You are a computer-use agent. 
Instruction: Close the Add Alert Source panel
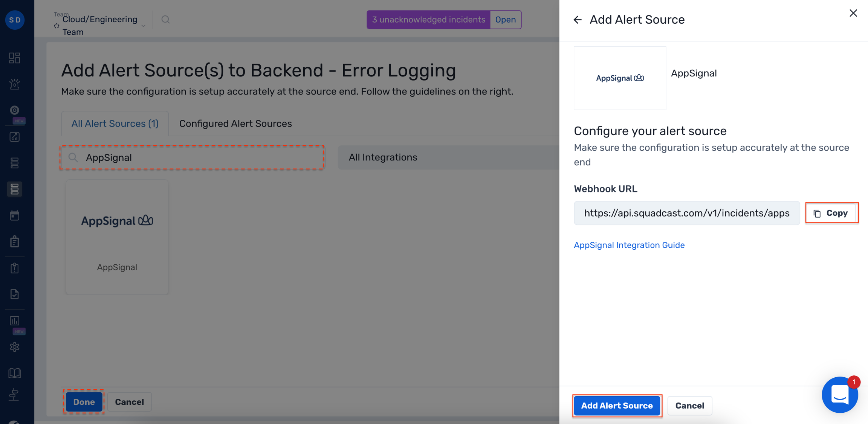853,13
